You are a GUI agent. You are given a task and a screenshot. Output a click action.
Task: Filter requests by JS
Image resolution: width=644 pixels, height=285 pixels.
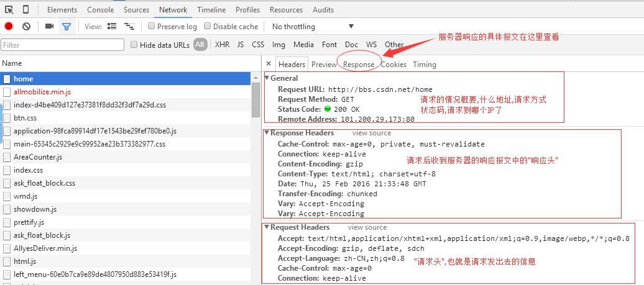point(241,44)
